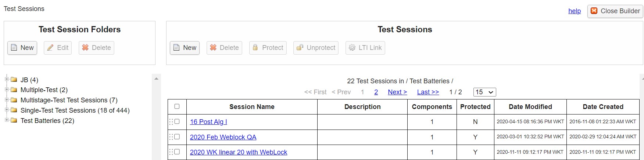Click the Protect lock button
Image resolution: width=644 pixels, height=160 pixels.
click(268, 48)
